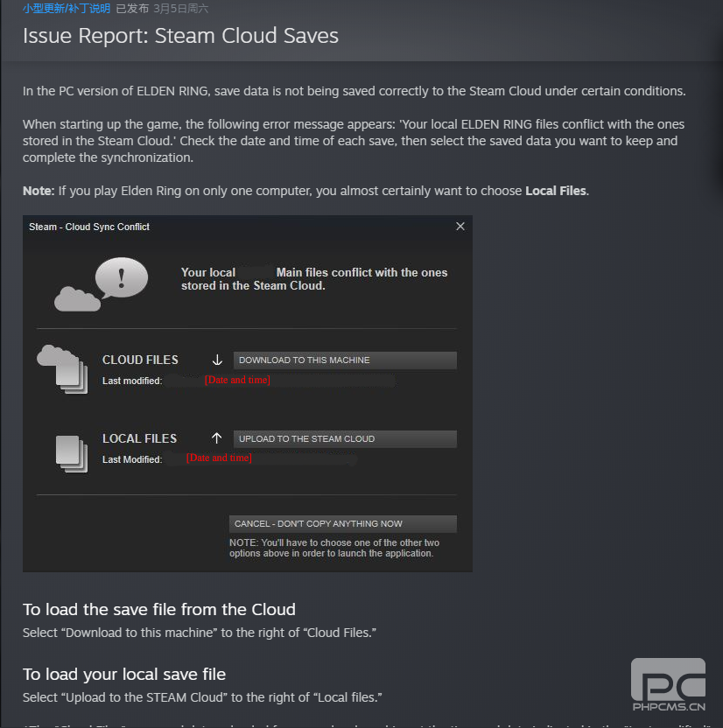Screen dimensions: 723x728
Task: Click the Steam - Cloud Sync Conflict title bar
Action: pyautogui.click(x=89, y=227)
